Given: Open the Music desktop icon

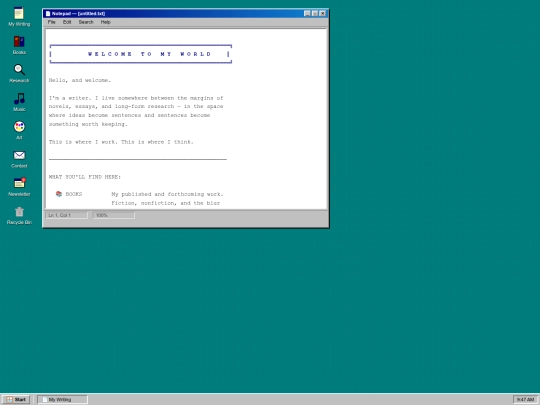Looking at the screenshot, I should [19, 102].
